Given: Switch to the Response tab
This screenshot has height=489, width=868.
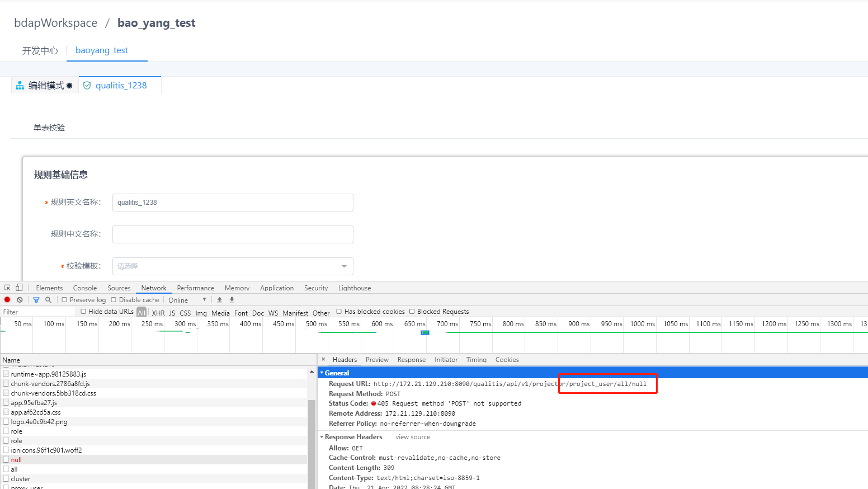Looking at the screenshot, I should point(412,360).
